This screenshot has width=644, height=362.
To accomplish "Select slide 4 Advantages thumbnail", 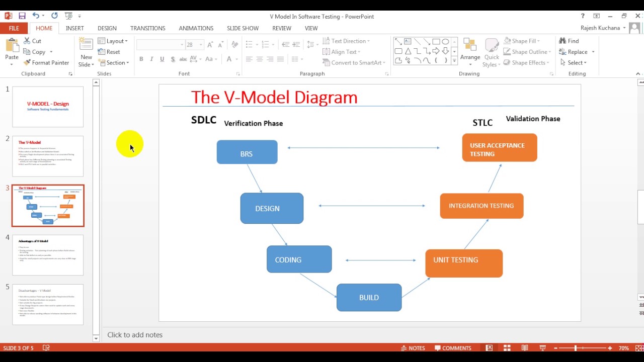I will [x=48, y=254].
